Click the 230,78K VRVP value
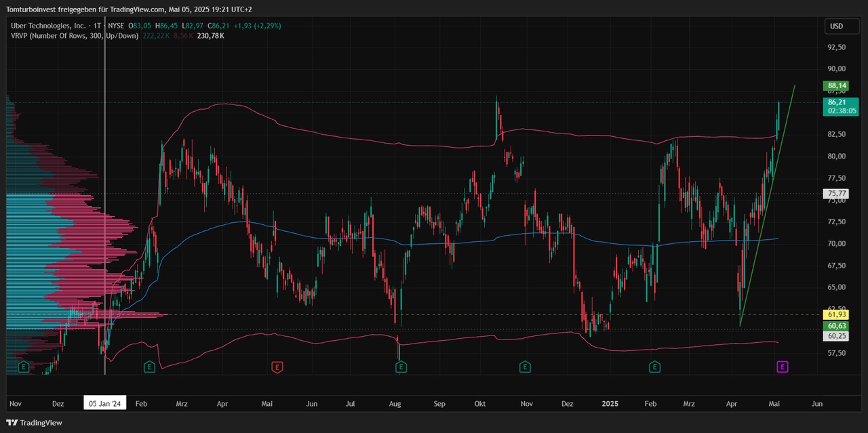The width and height of the screenshot is (868, 433). pyautogui.click(x=210, y=35)
